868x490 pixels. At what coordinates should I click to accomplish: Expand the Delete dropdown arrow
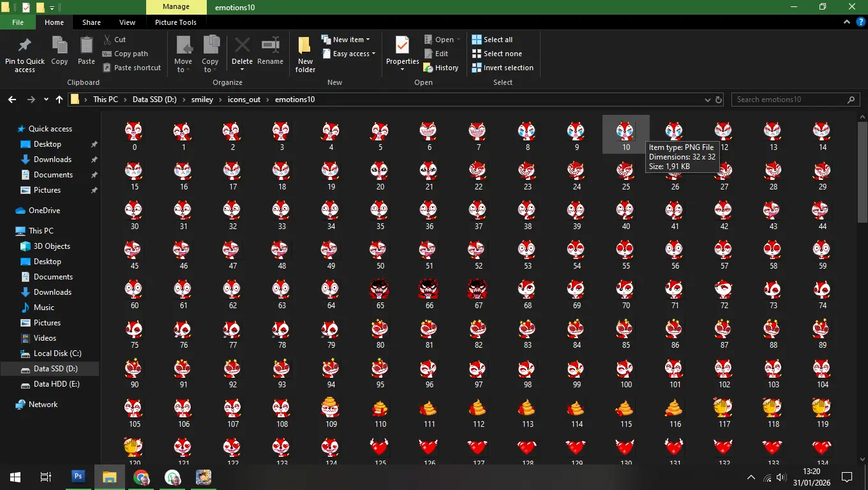[x=242, y=70]
